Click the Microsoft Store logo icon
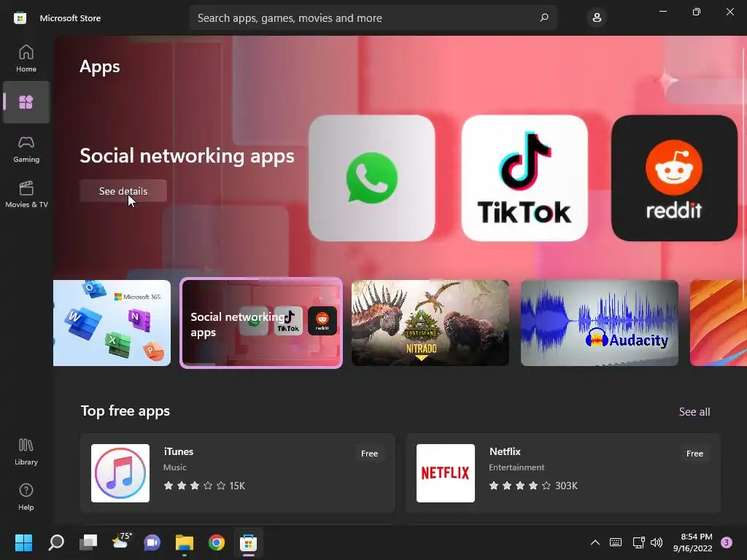Viewport: 747px width, 560px height. click(20, 18)
